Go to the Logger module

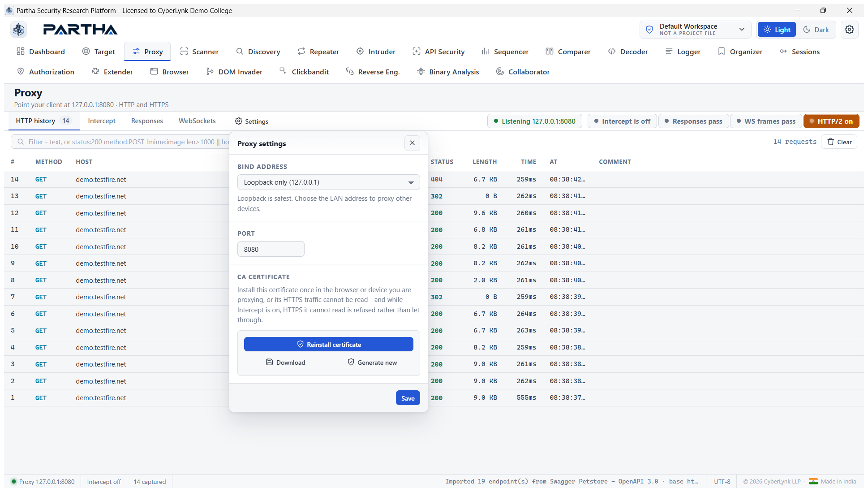click(683, 52)
